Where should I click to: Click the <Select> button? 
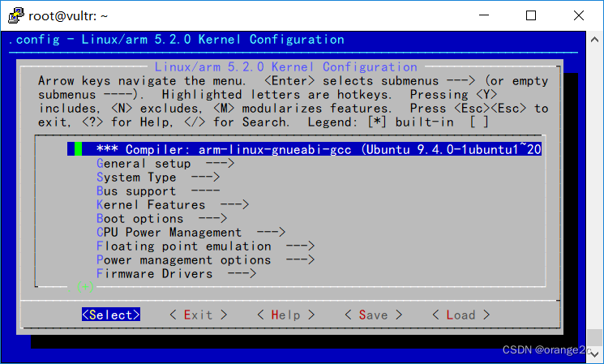pos(111,315)
